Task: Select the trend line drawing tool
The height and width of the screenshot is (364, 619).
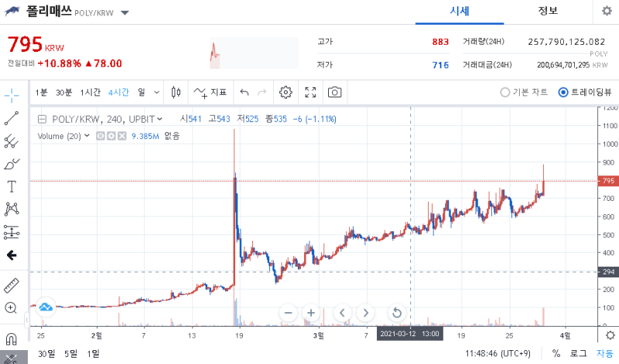Action: [12, 118]
